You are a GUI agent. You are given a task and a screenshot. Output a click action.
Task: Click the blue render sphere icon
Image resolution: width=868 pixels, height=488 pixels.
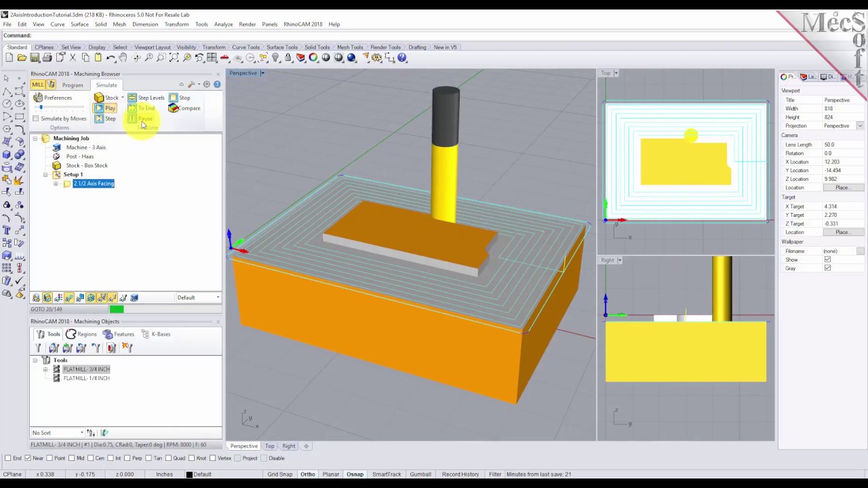(351, 58)
